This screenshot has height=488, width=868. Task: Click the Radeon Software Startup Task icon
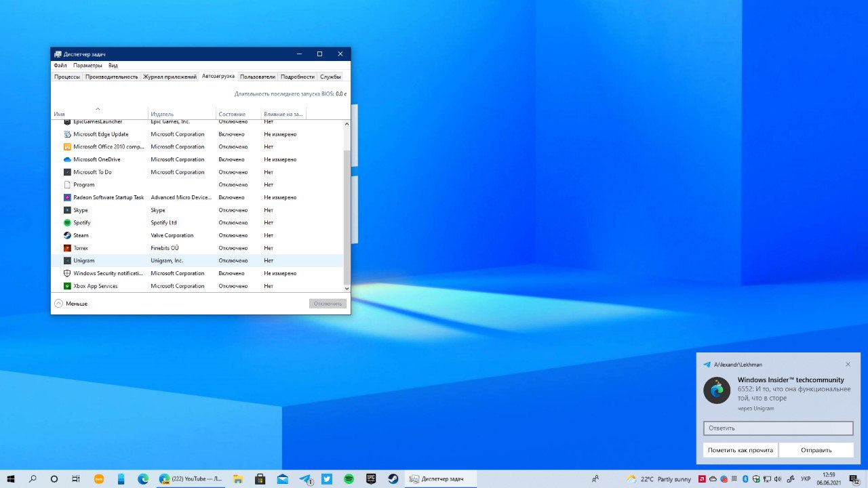point(67,197)
